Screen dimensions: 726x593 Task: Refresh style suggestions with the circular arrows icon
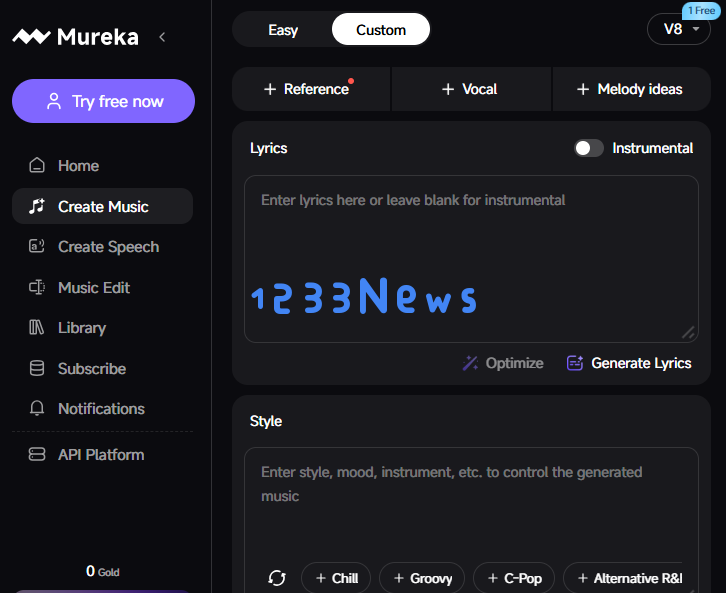click(277, 578)
